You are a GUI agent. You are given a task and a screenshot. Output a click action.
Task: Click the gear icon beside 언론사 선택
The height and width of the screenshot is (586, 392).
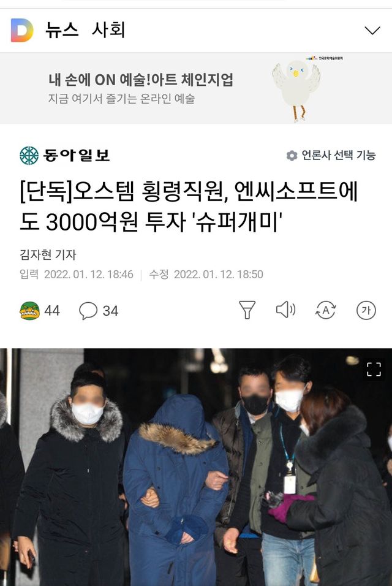[x=292, y=156]
